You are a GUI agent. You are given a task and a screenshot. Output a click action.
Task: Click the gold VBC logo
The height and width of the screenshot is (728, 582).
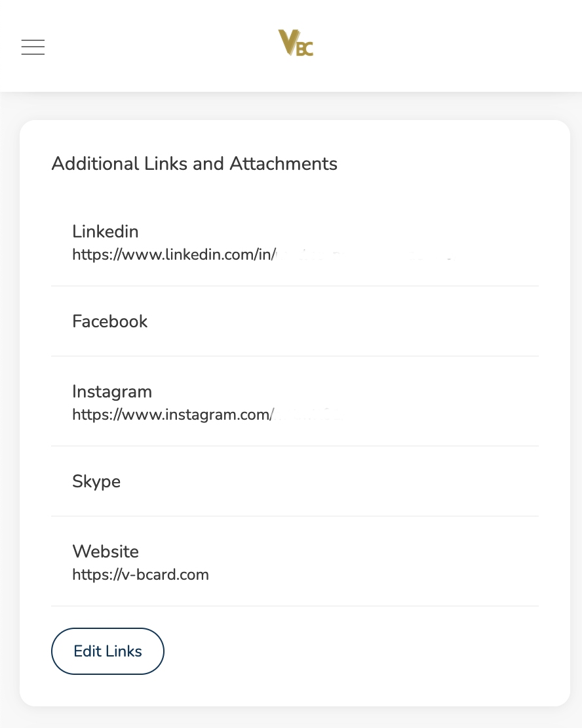(296, 43)
